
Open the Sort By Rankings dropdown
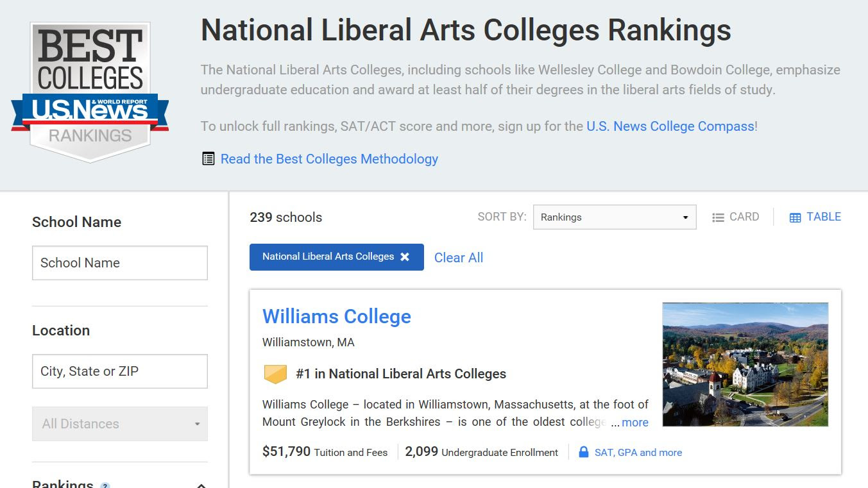614,217
